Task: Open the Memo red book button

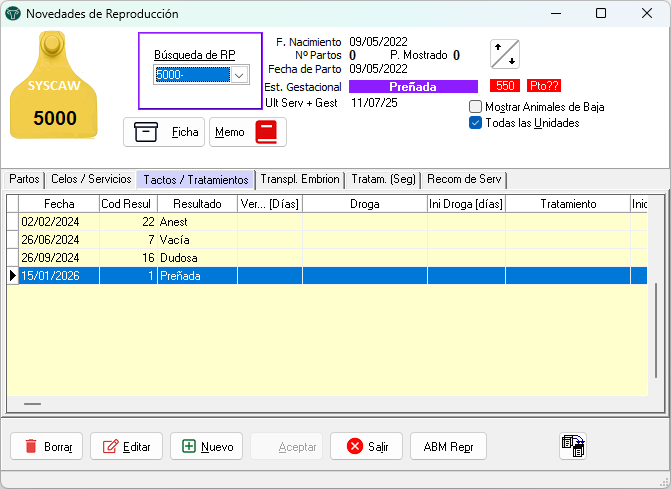Action: point(247,132)
